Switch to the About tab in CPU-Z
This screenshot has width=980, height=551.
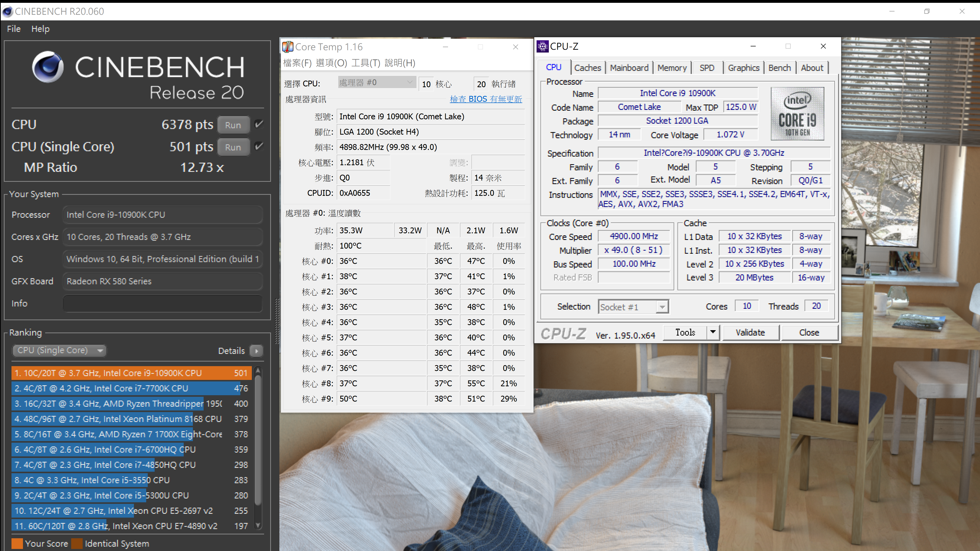click(812, 68)
